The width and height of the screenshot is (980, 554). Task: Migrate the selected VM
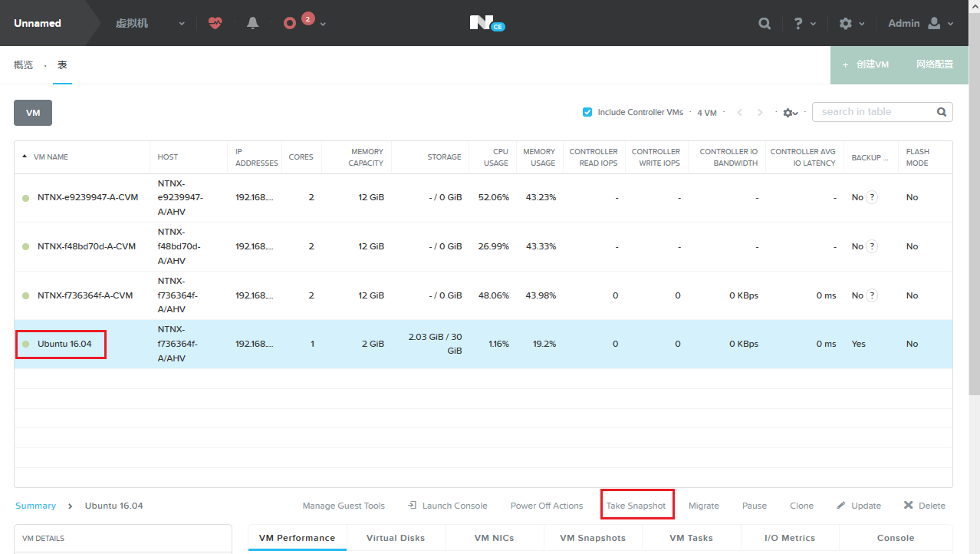704,506
